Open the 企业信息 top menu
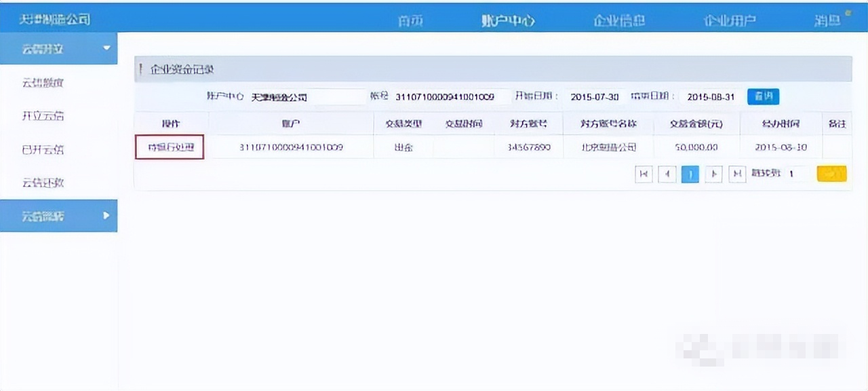 (619, 21)
